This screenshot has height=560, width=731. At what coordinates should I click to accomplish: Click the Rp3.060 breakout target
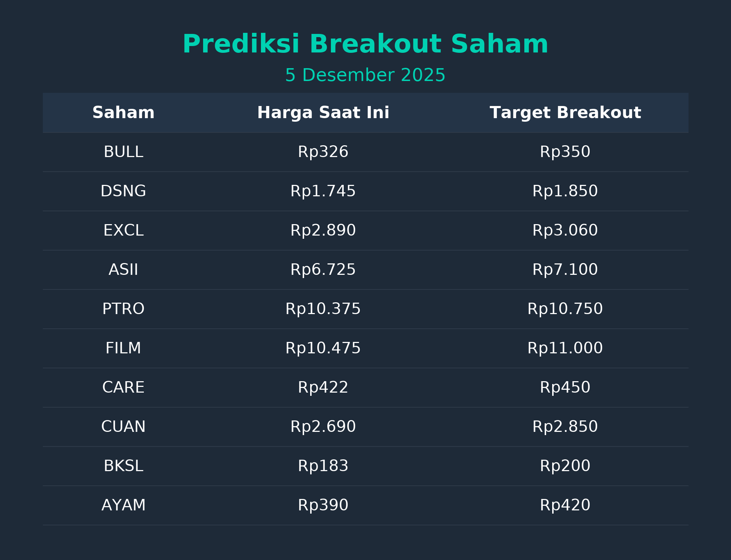tap(565, 231)
